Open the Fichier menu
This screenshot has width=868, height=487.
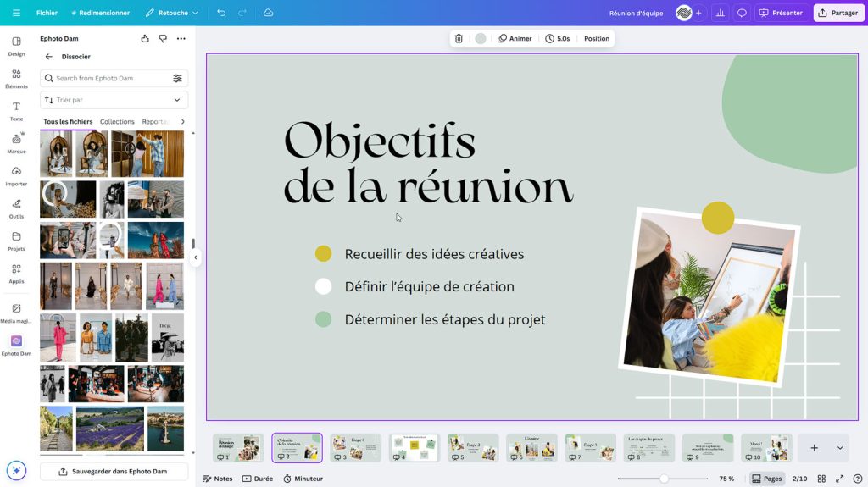click(47, 14)
